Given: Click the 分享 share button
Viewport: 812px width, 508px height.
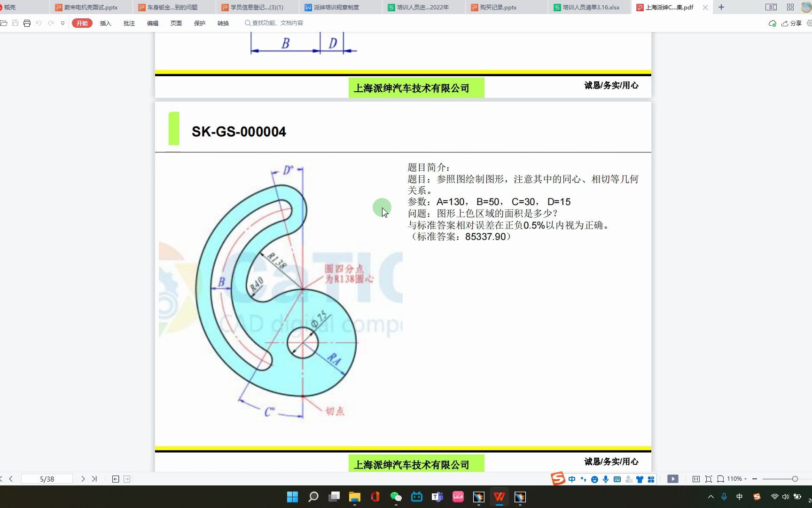Looking at the screenshot, I should tap(795, 23).
